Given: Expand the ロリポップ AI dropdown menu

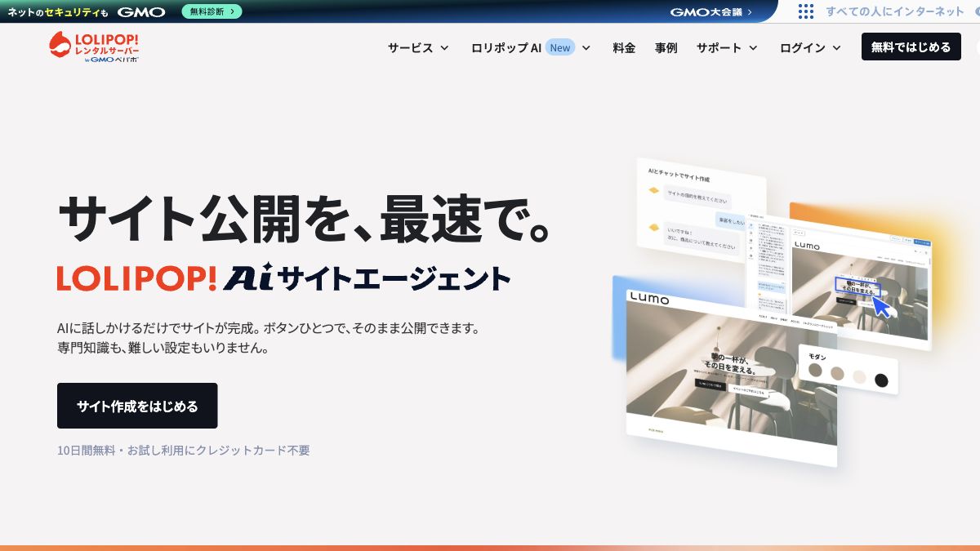Looking at the screenshot, I should tap(531, 47).
